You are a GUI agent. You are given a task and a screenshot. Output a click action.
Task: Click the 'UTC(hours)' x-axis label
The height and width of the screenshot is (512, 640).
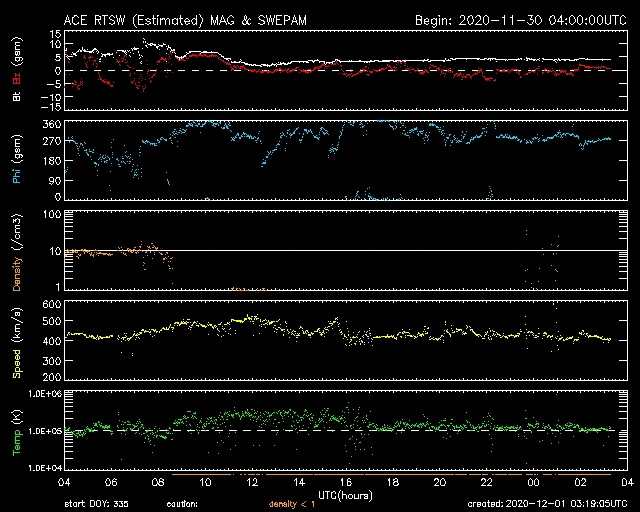[x=345, y=496]
